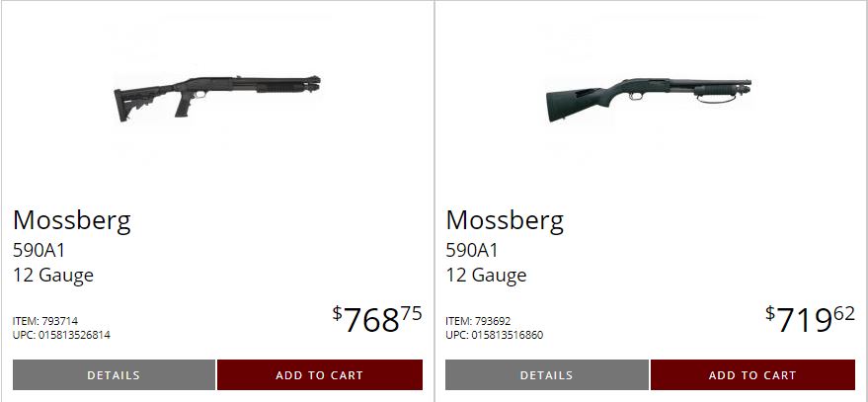Click the vertical divider between the product cards

tap(434, 198)
